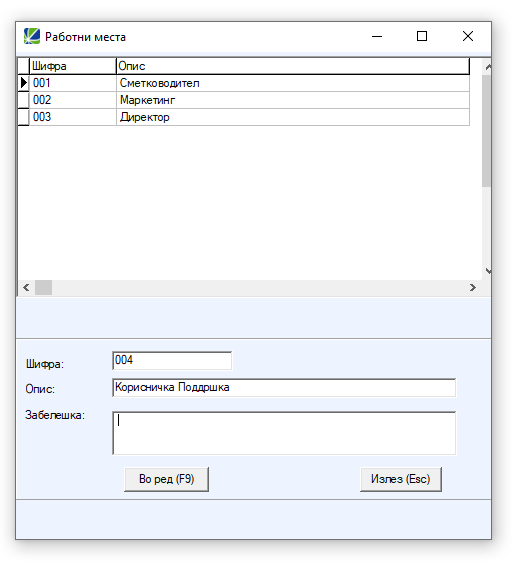
Task: Sort by the Шифра column header
Action: pos(73,66)
